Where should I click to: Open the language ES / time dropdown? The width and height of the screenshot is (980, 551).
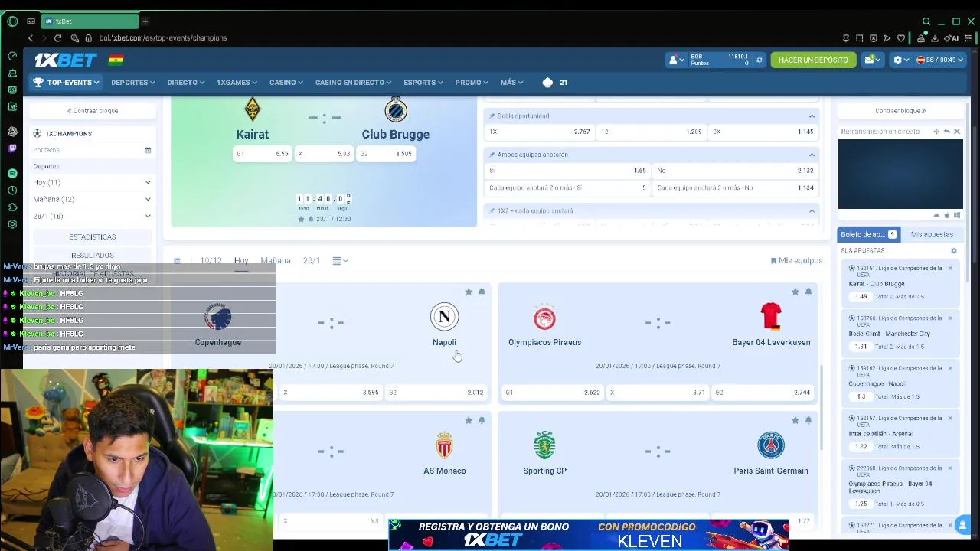(940, 60)
